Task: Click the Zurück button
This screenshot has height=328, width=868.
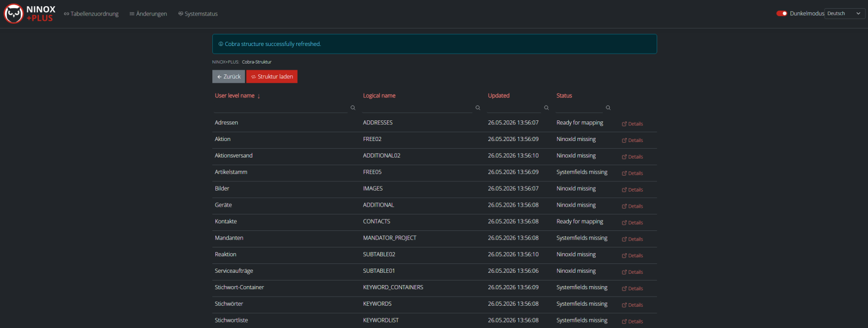Action: 228,76
